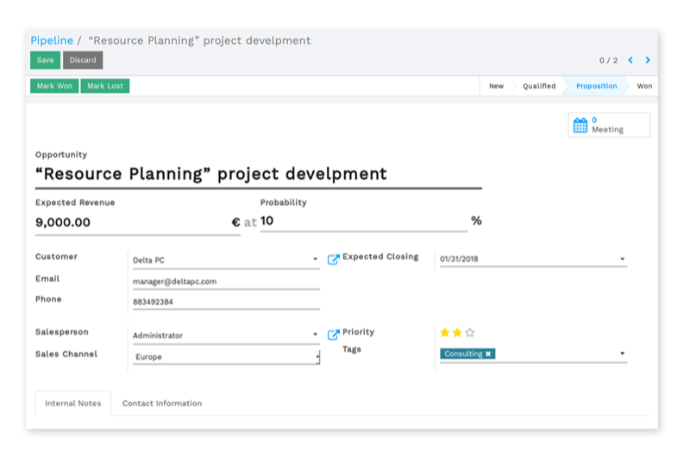
Task: Click external link icon next to Customer
Action: [334, 259]
